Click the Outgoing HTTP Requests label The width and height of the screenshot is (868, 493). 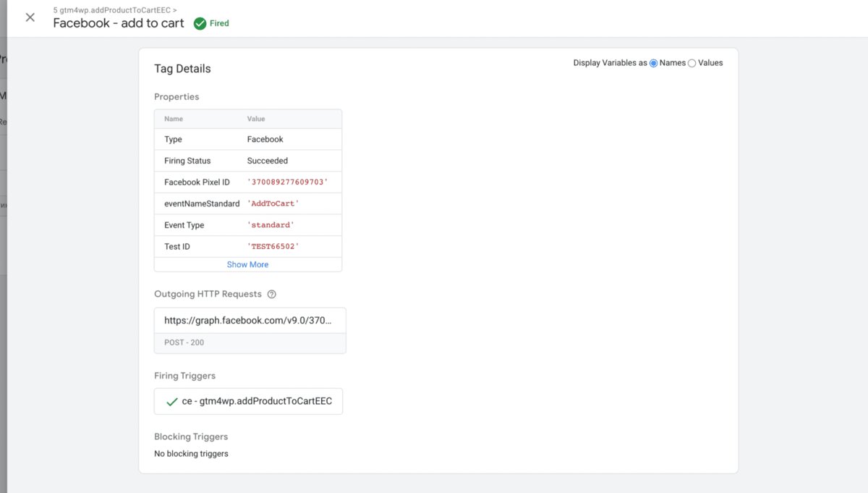pos(208,294)
